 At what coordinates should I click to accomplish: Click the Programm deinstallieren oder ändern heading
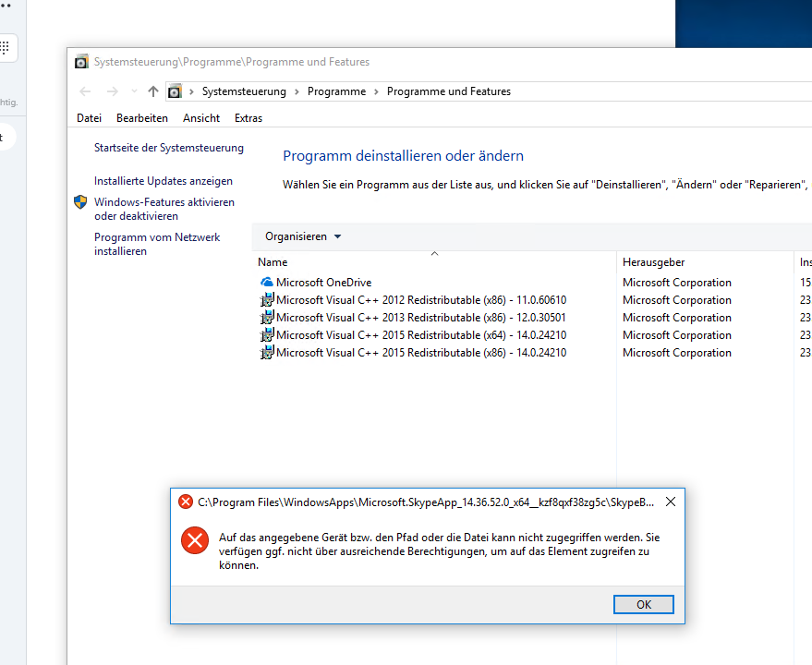(x=403, y=156)
